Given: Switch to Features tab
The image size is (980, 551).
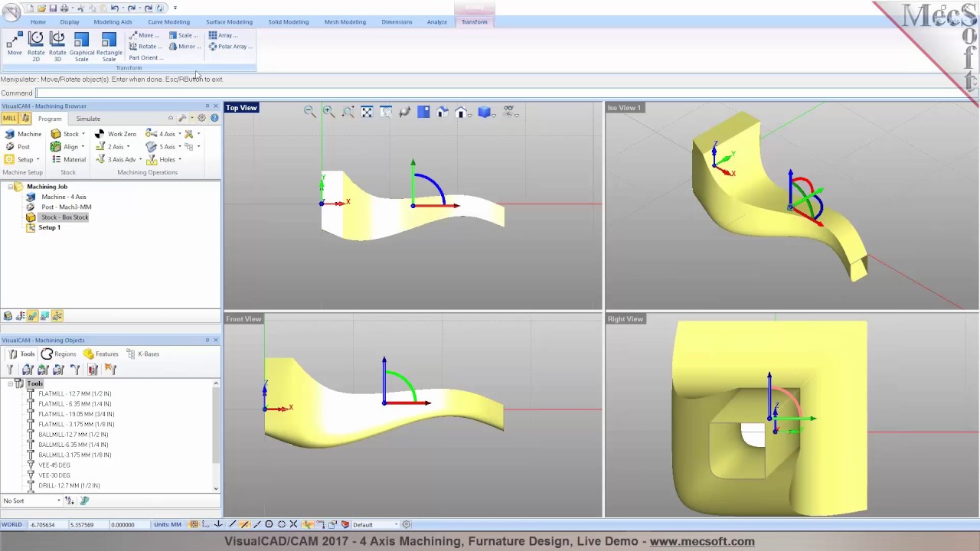Looking at the screenshot, I should [100, 354].
